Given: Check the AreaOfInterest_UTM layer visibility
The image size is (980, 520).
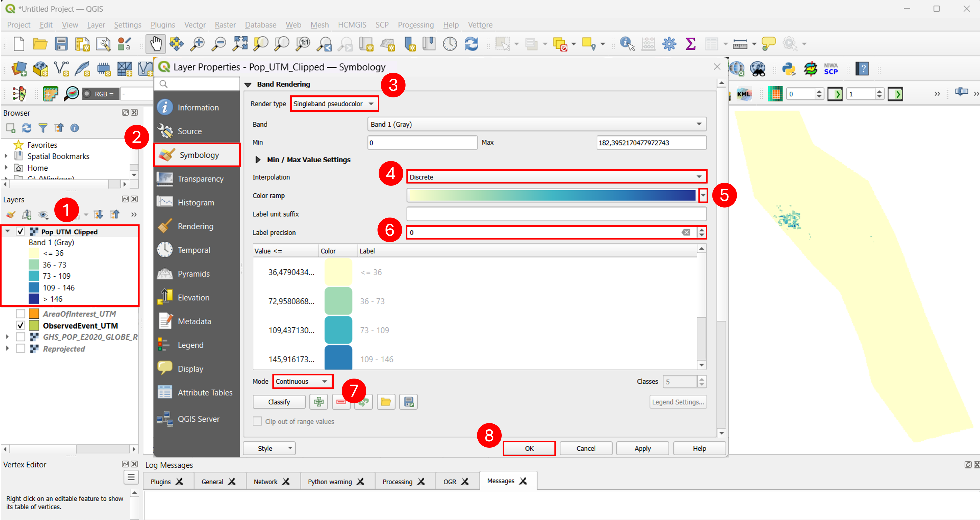Looking at the screenshot, I should click(20, 314).
